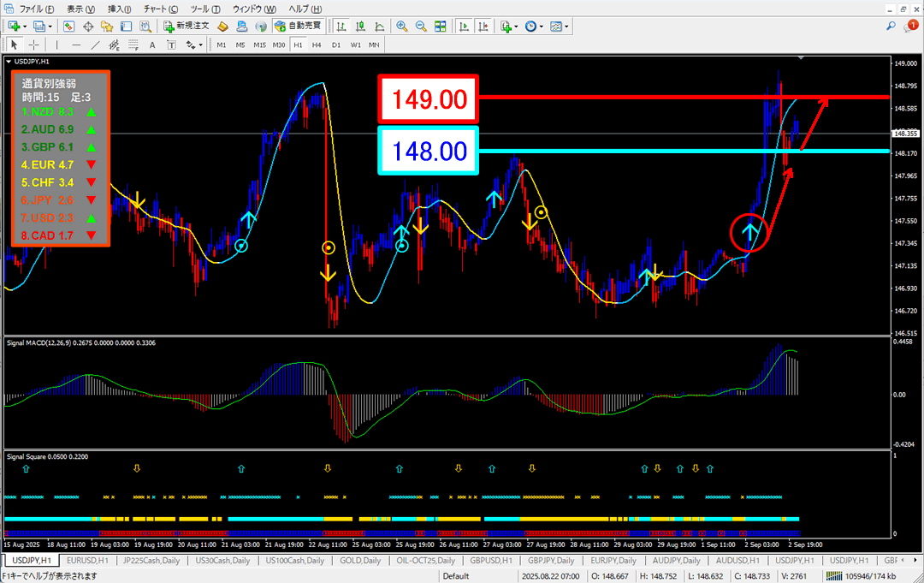Expand the new chart dropdown arrow
Screen dimensions: 924x583
(25, 27)
